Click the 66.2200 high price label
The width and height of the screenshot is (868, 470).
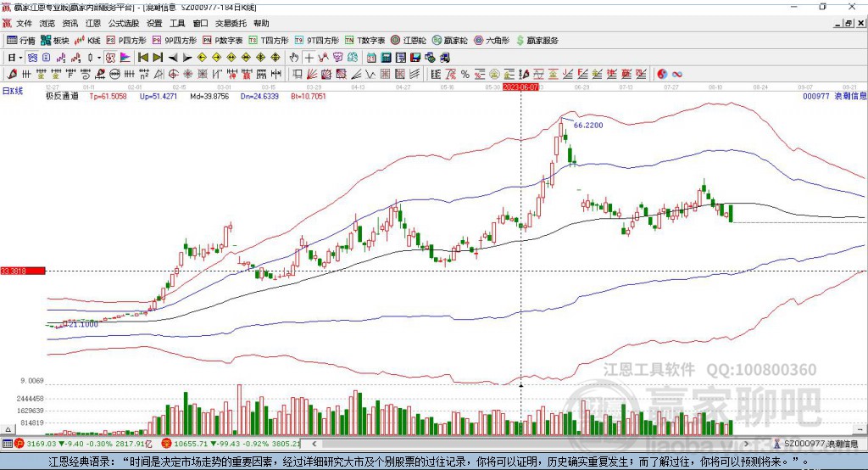tap(588, 126)
